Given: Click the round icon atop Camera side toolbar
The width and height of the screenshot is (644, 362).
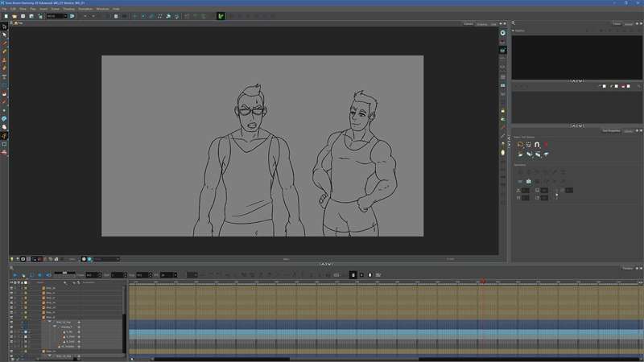Looking at the screenshot, I should click(x=502, y=33).
